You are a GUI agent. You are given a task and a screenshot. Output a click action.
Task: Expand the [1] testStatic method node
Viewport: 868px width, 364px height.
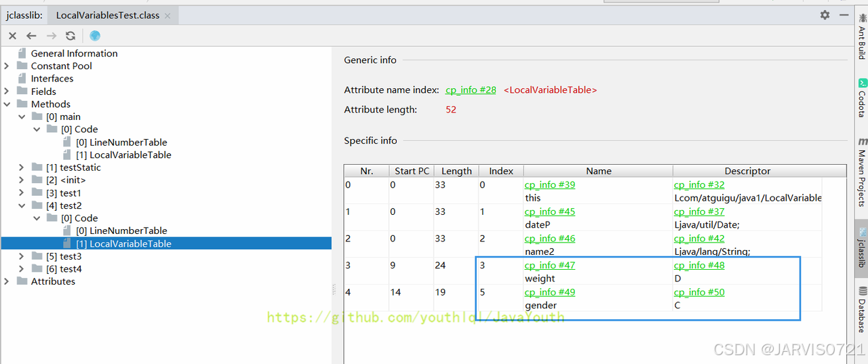tap(22, 167)
